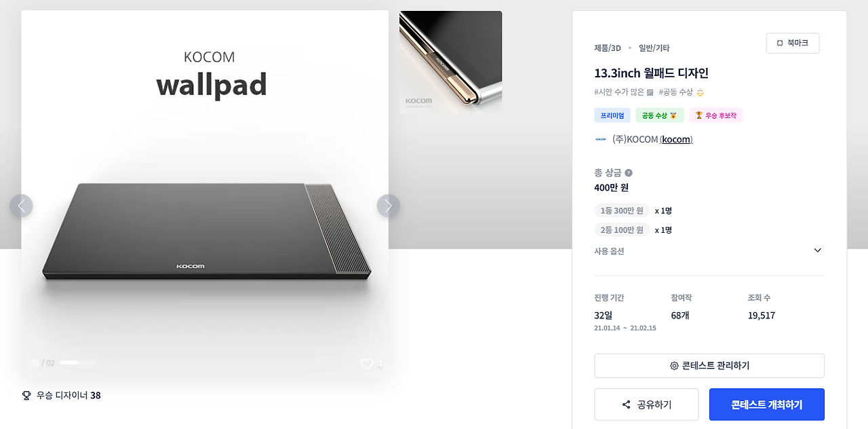Click the 공동 수상 green badge
The width and height of the screenshot is (868, 429).
[660, 115]
